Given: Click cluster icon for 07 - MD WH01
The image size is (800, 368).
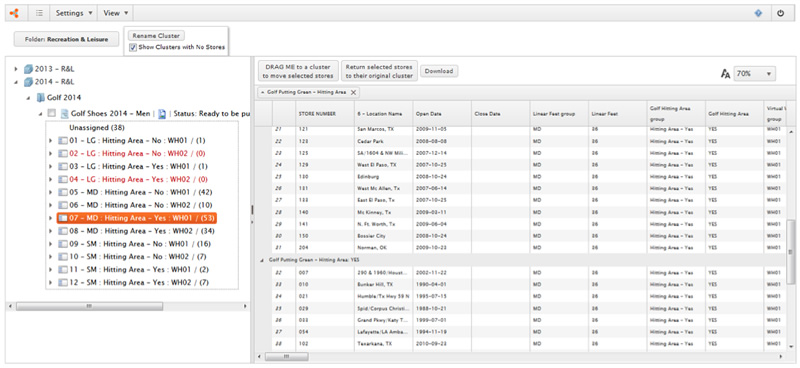Looking at the screenshot, I should coord(62,218).
